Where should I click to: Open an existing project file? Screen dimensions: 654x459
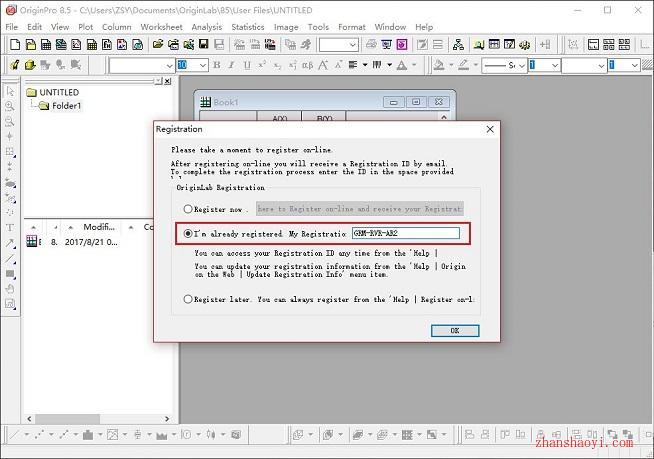click(x=158, y=44)
